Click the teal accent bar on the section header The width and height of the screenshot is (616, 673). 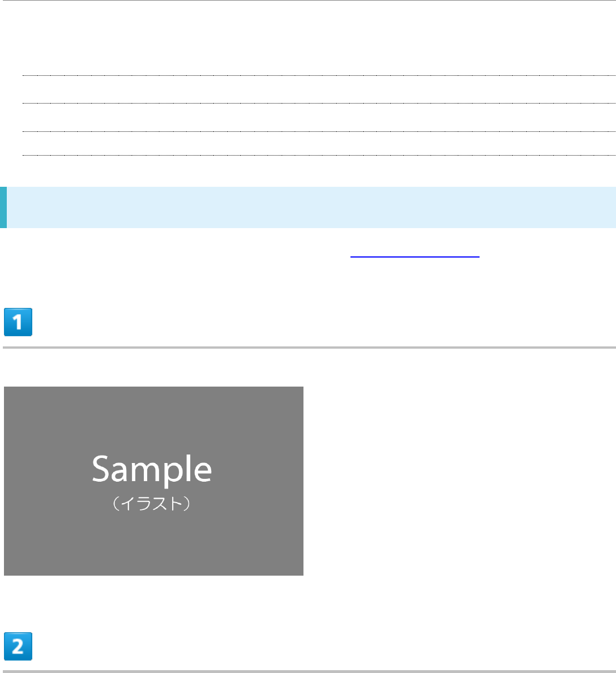click(x=3, y=207)
